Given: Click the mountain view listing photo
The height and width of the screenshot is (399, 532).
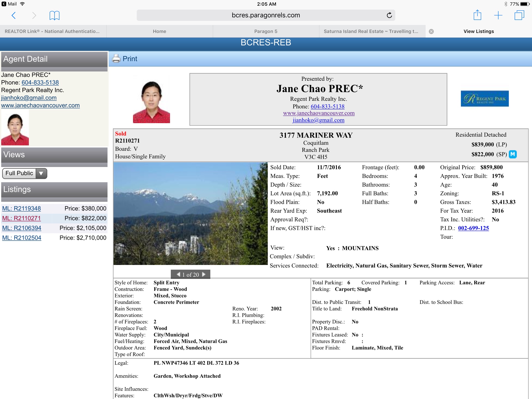Looking at the screenshot, I should [190, 213].
